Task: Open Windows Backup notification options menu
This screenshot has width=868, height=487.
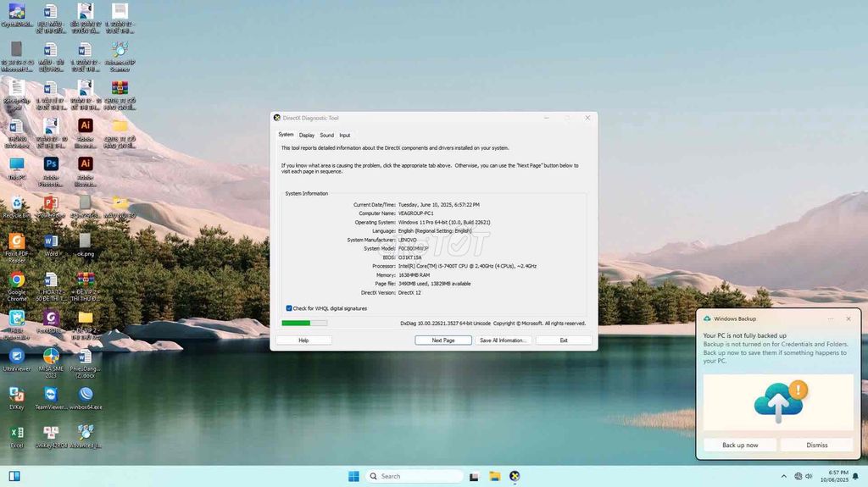Action: click(x=831, y=318)
